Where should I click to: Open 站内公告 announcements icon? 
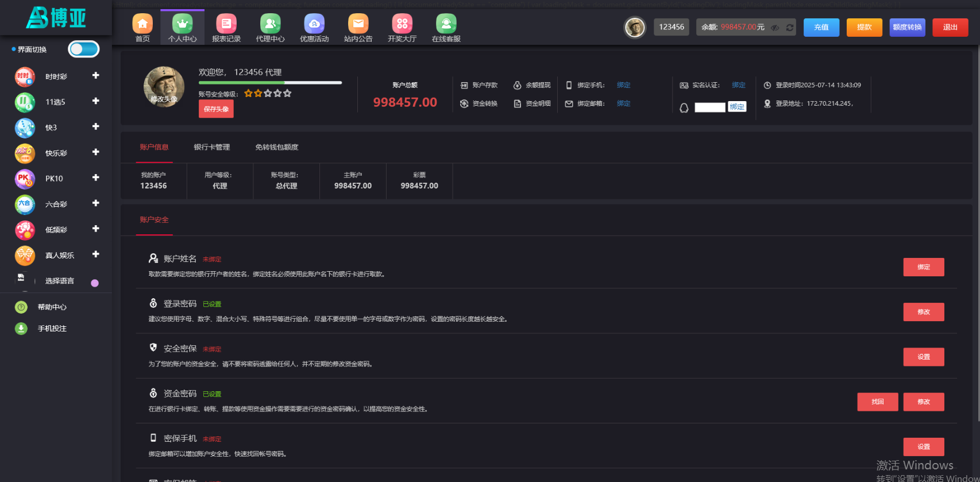(x=358, y=24)
